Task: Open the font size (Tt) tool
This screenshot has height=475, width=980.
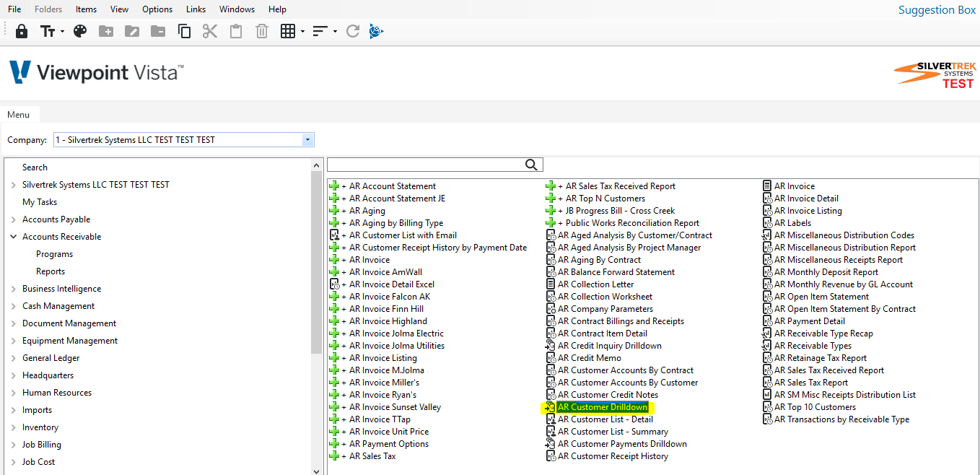Action: 48,31
